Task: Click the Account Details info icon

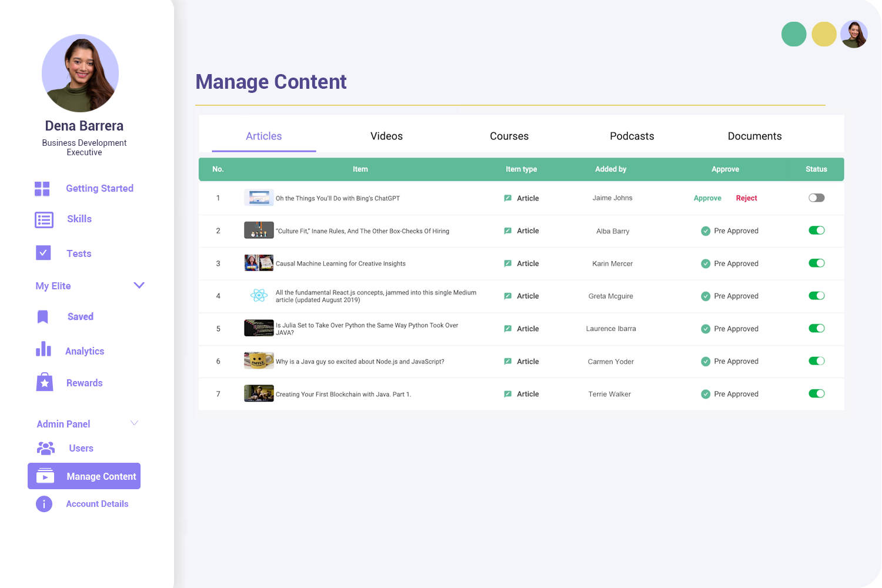Action: coord(44,504)
